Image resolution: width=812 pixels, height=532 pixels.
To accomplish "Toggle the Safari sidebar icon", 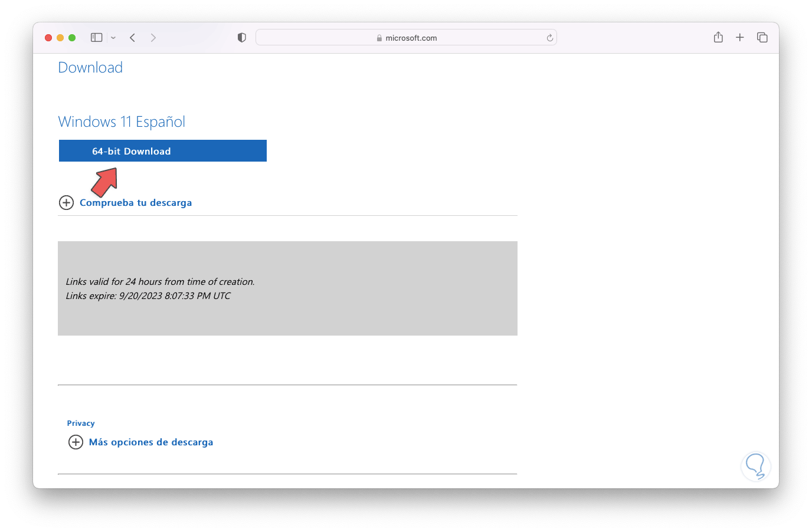I will (x=96, y=38).
